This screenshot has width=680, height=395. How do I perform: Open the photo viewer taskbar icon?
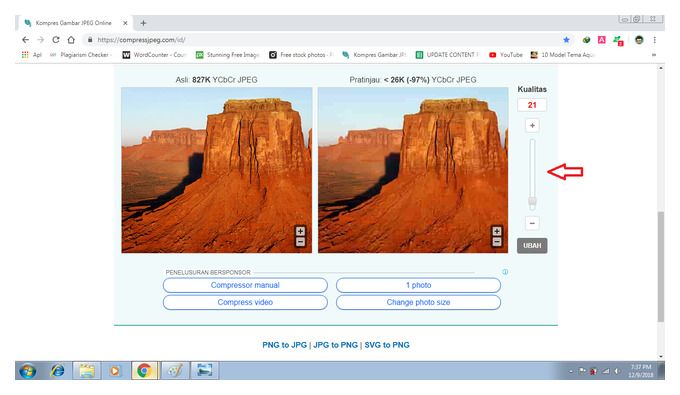(x=204, y=371)
